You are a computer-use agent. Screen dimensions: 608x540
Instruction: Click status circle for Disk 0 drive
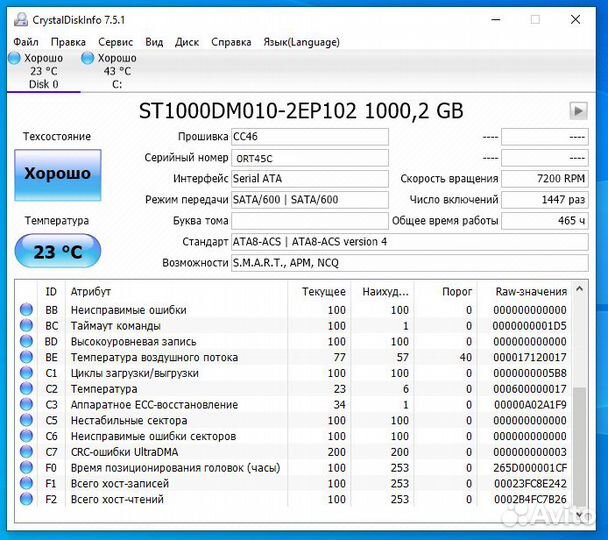click(x=14, y=58)
